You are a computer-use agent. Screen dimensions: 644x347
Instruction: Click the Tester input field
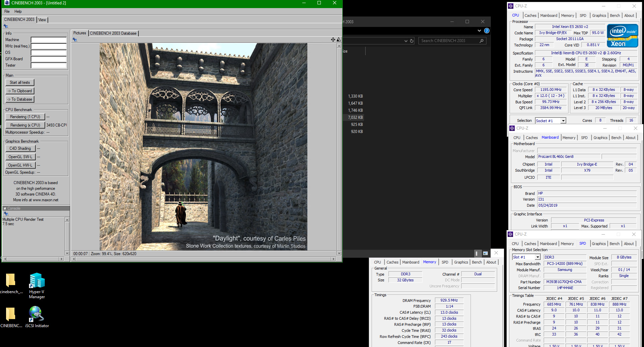49,65
